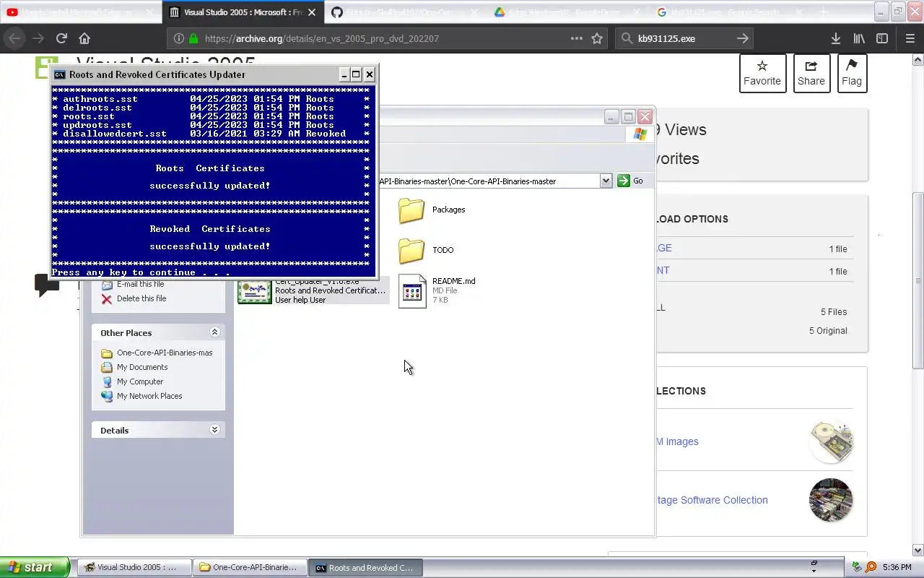Click Delete this file task
The height and width of the screenshot is (578, 924).
pos(141,298)
